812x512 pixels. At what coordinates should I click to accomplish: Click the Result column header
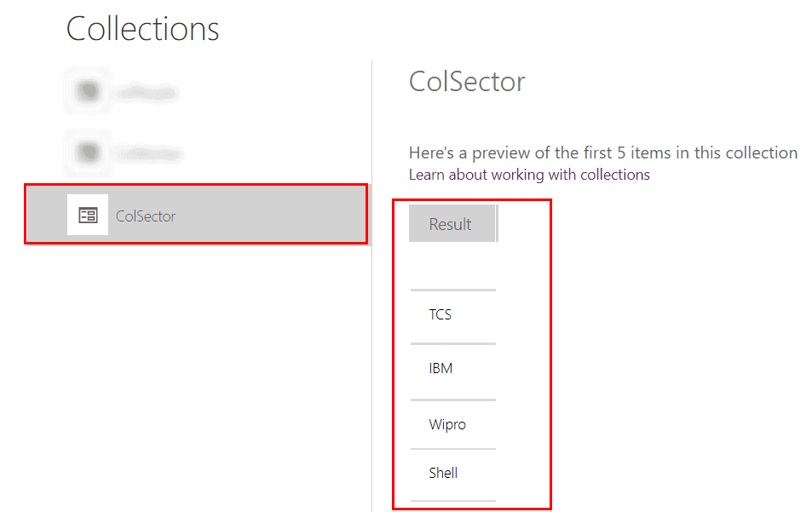[452, 223]
